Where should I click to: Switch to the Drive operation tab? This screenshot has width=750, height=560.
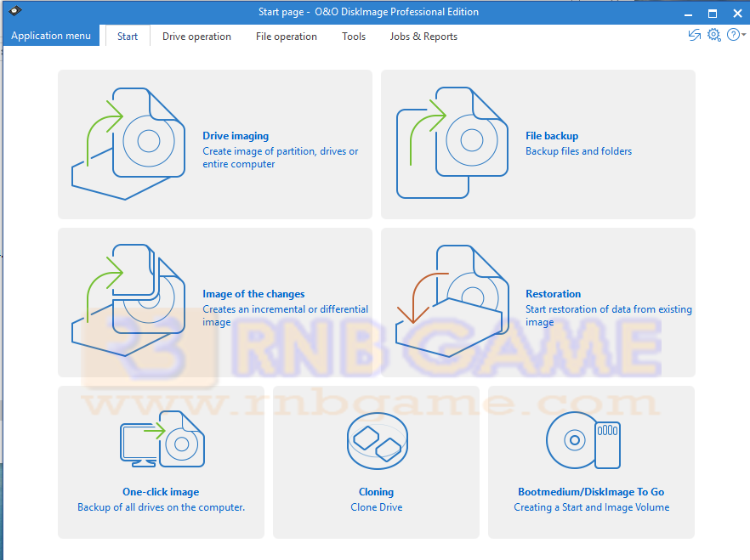pos(196,37)
